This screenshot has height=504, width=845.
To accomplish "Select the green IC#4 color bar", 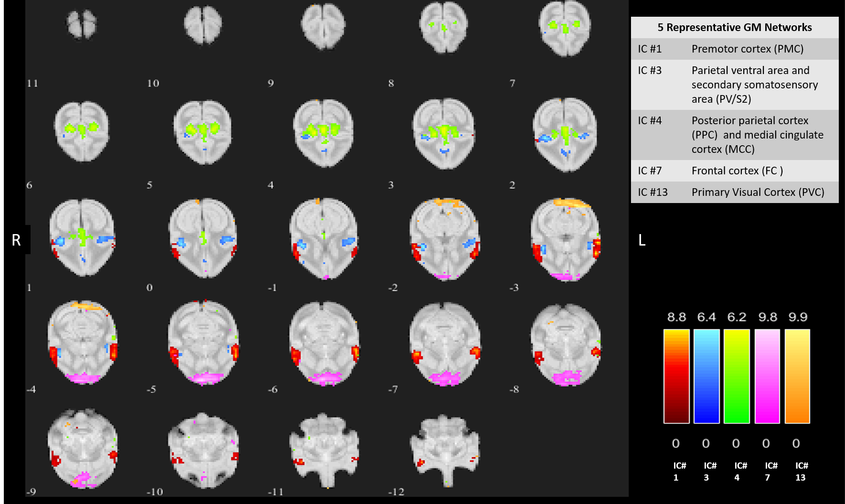I will pos(737,376).
